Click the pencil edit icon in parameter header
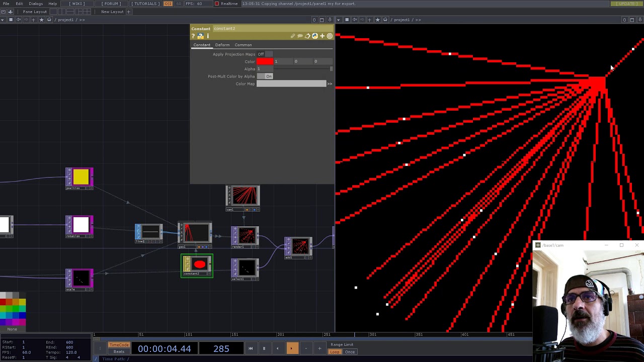 point(293,36)
